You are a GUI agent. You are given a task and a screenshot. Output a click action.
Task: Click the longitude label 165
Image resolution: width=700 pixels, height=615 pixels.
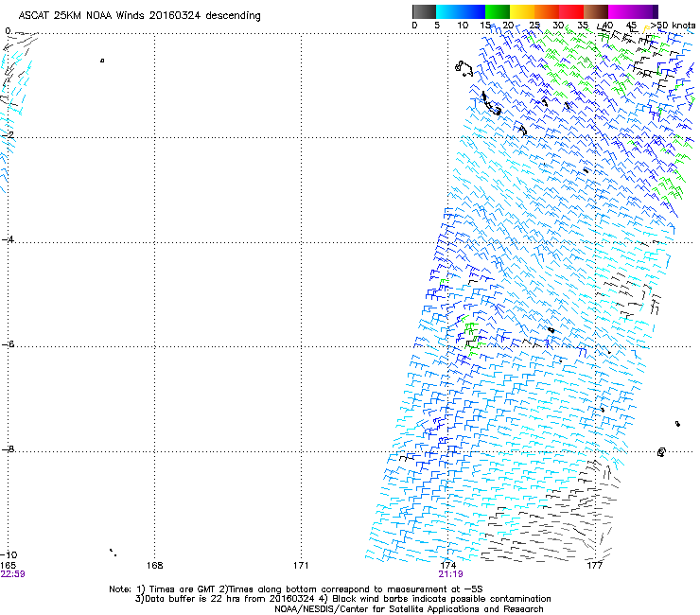click(x=9, y=566)
